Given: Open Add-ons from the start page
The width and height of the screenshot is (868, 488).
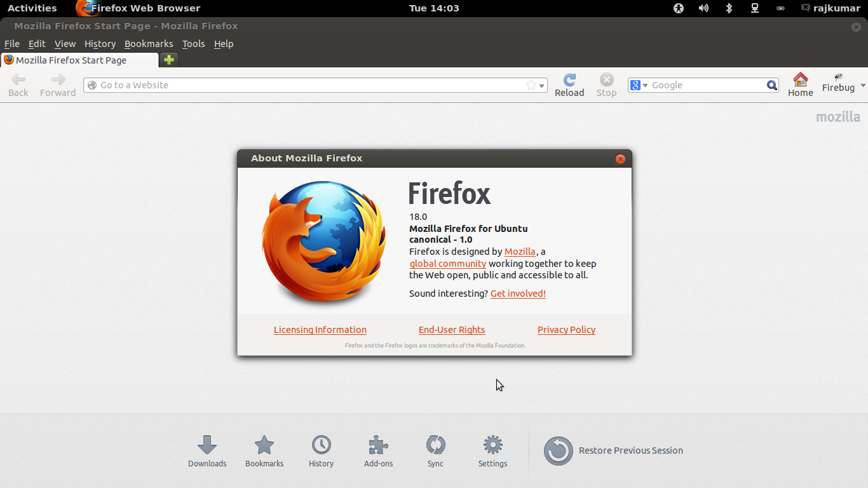Looking at the screenshot, I should tap(378, 452).
